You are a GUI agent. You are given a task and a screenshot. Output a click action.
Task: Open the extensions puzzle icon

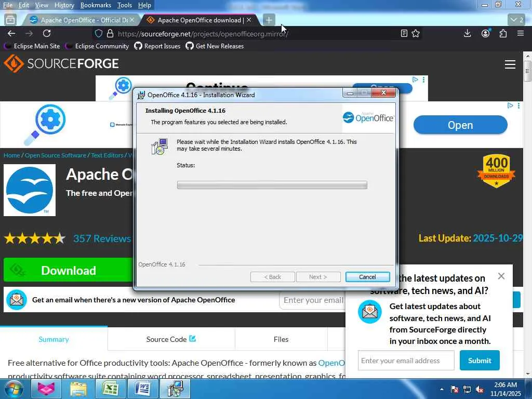pos(503,33)
